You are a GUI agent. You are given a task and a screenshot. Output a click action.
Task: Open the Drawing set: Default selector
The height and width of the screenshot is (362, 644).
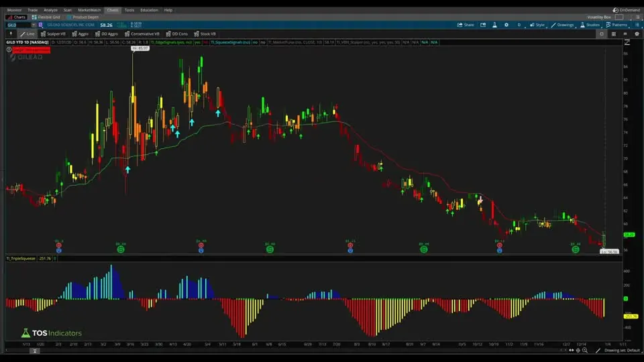pos(623,351)
